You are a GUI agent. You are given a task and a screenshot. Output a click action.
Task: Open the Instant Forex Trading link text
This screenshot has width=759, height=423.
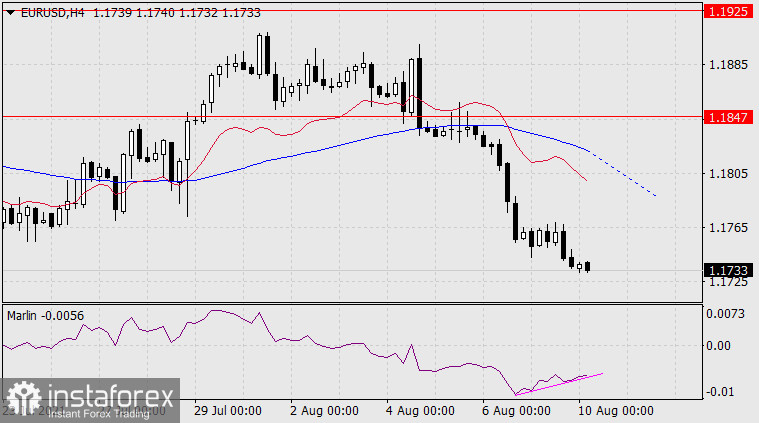pos(104,412)
